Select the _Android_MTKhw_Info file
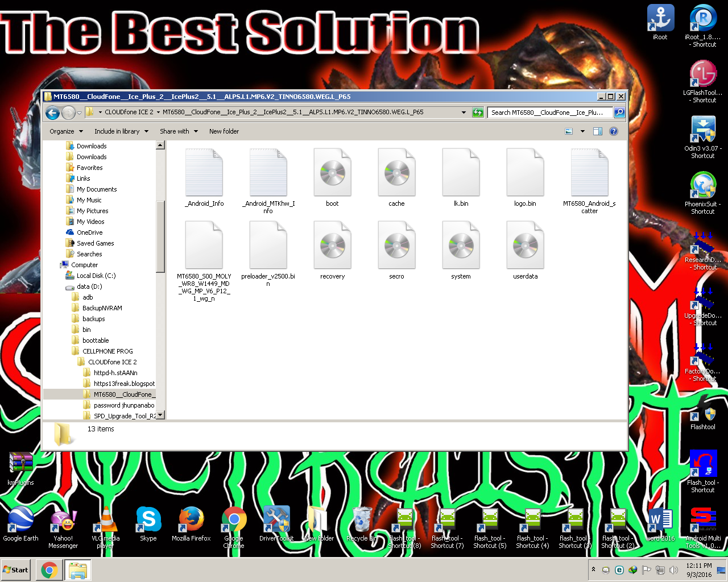728x582 pixels. [268, 181]
